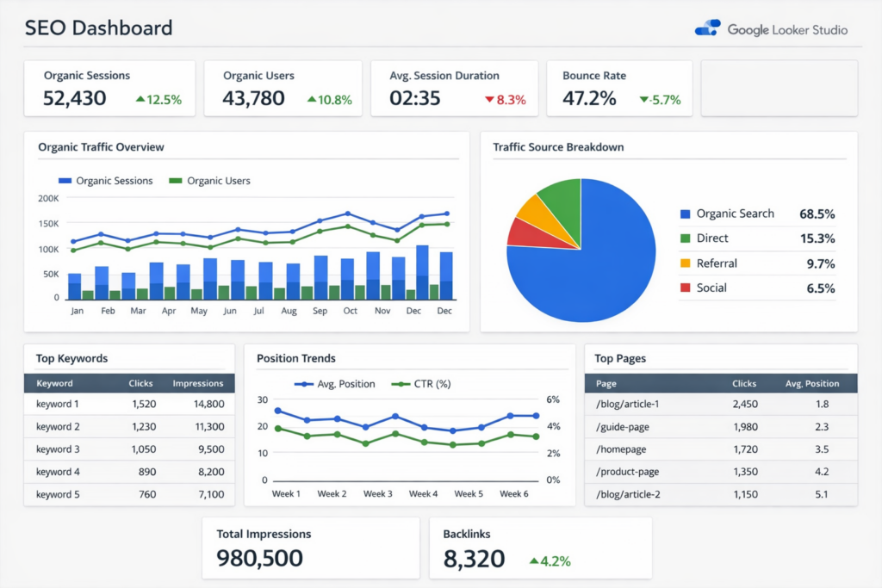Screen dimensions: 882x588
Task: Sort the Top Keywords table by Clicks
Action: tap(140, 383)
